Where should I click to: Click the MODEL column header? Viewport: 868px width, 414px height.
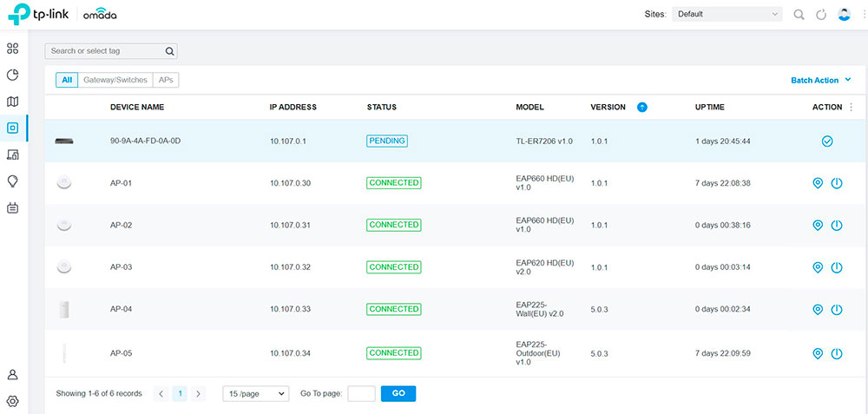coord(529,108)
